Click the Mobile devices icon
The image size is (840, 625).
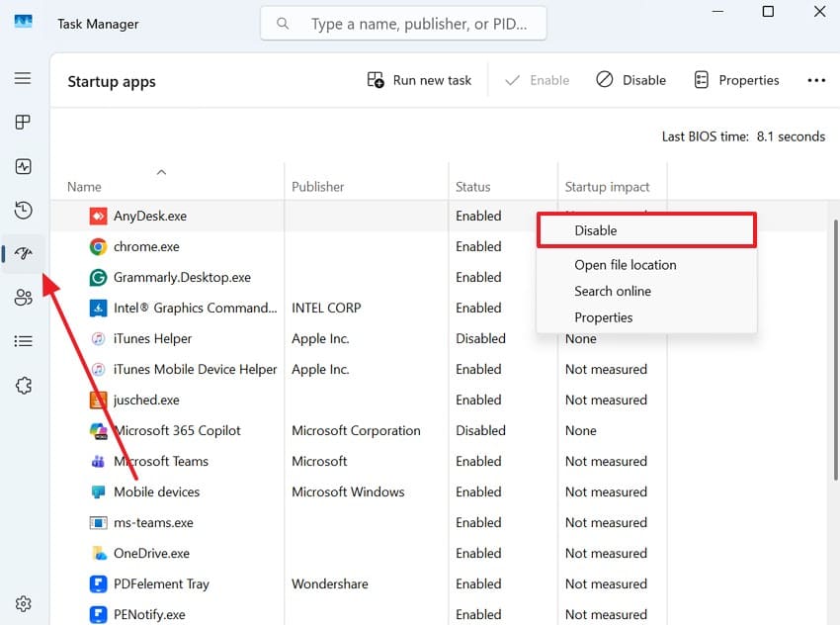click(x=98, y=491)
